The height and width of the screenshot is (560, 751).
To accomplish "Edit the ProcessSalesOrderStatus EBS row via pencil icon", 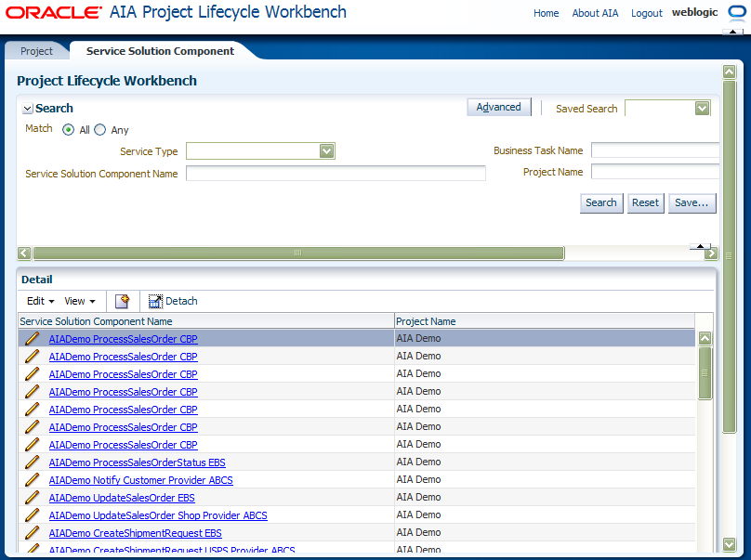I will 33,462.
